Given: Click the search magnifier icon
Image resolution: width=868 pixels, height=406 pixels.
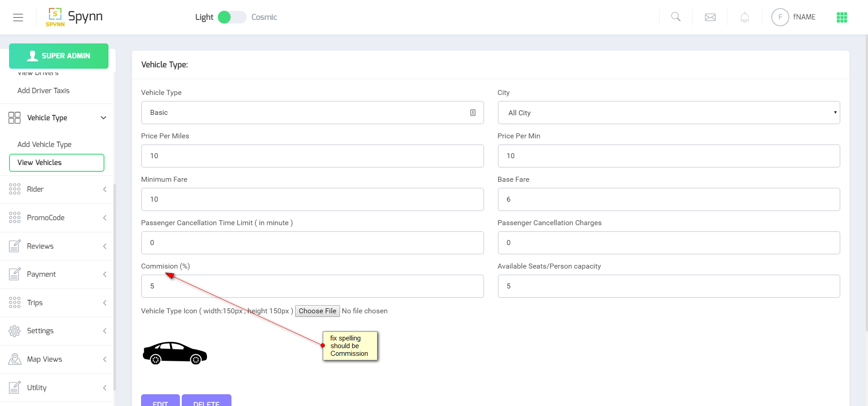Looking at the screenshot, I should coord(676,17).
